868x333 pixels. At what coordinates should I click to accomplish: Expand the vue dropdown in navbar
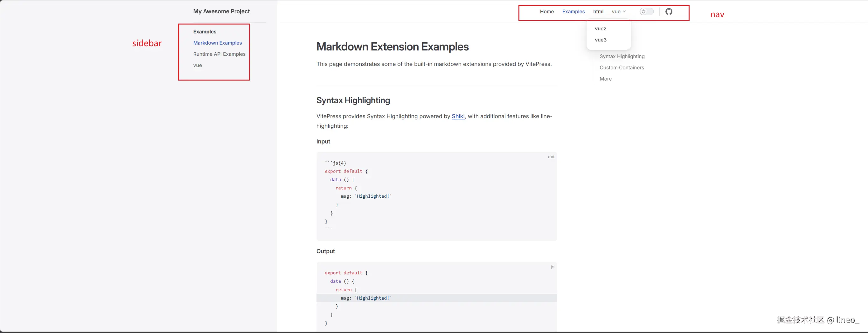619,11
